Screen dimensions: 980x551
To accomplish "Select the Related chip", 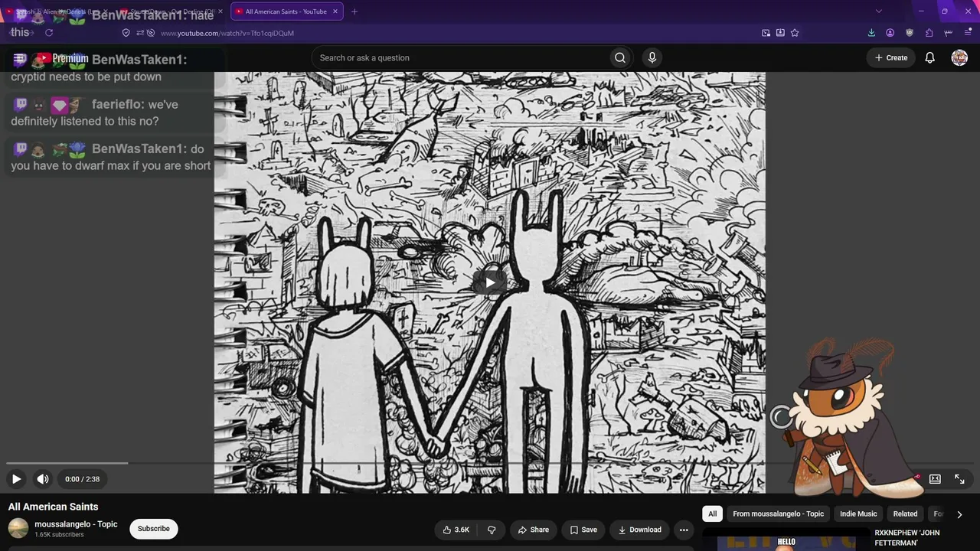I will (905, 514).
